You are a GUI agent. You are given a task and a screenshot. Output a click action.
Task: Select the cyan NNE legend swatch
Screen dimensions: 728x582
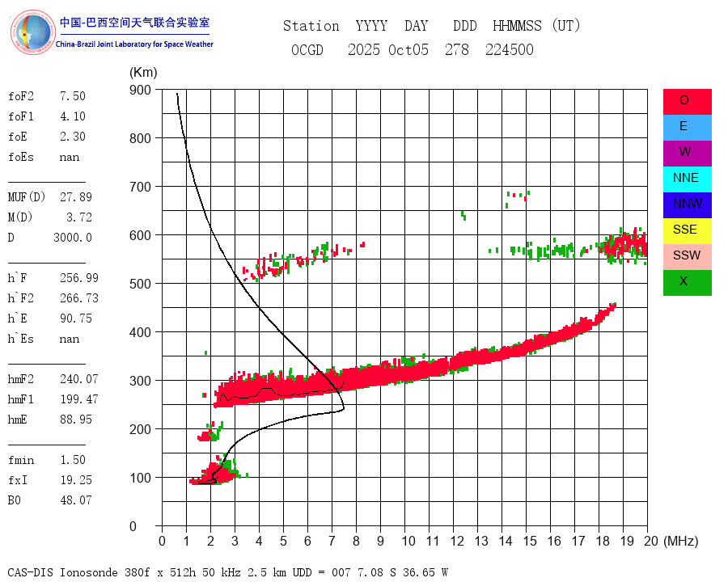(x=687, y=179)
